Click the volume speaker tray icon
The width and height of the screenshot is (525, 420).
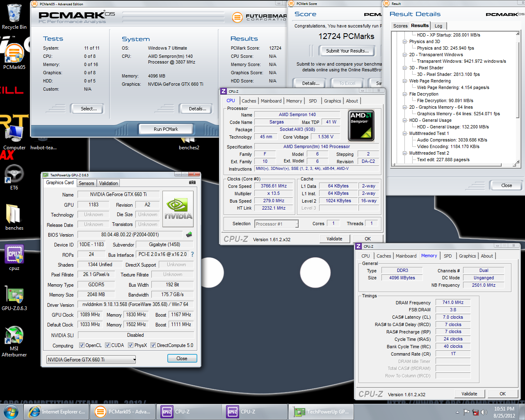tap(484, 412)
